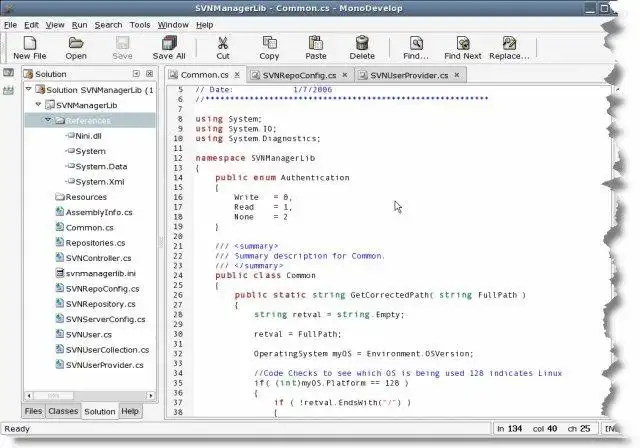Click the Replace toolbar icon

[x=509, y=43]
